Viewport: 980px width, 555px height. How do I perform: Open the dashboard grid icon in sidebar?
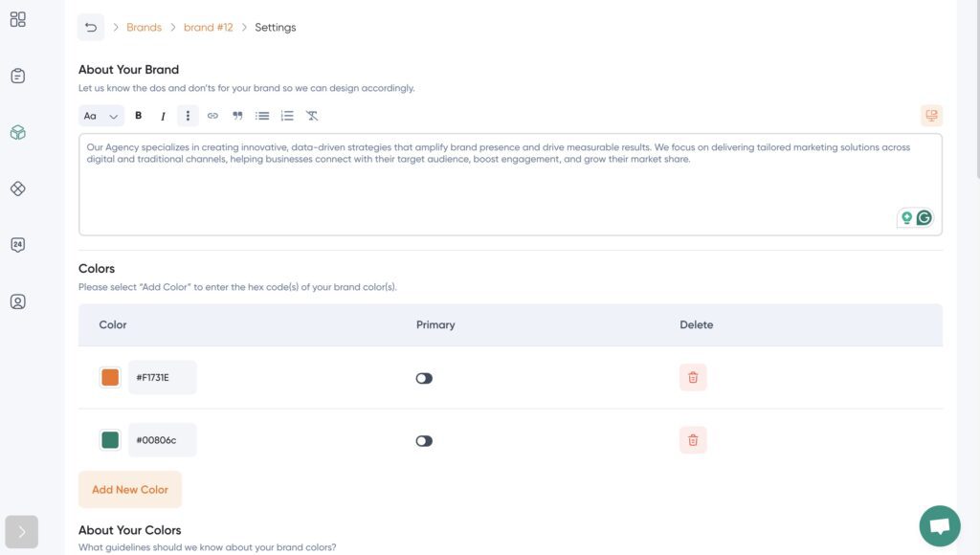[x=18, y=19]
